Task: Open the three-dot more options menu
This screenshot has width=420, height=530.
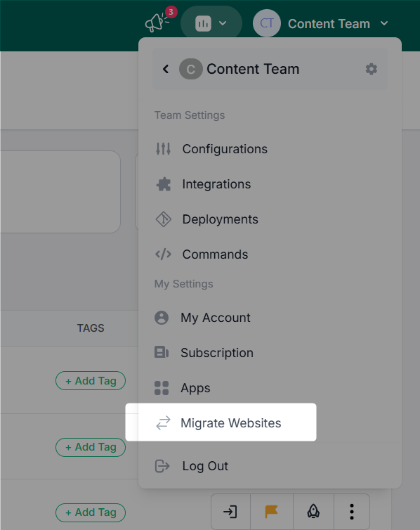Action: coord(352,512)
